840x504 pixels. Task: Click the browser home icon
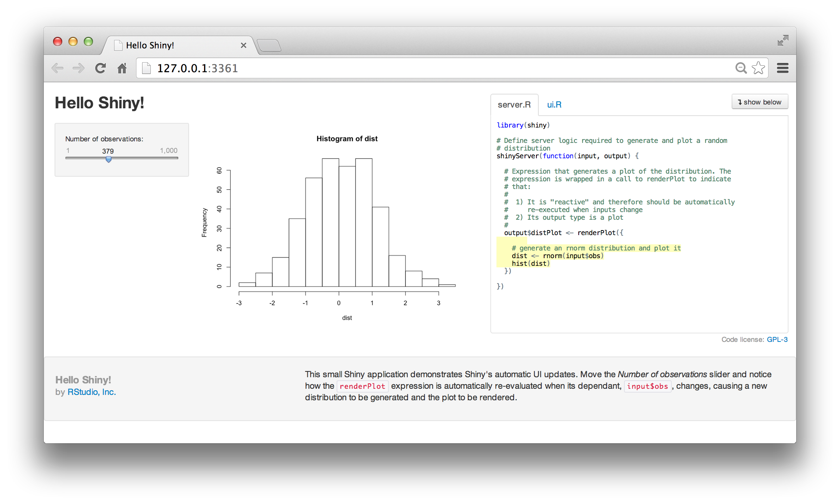coord(122,68)
